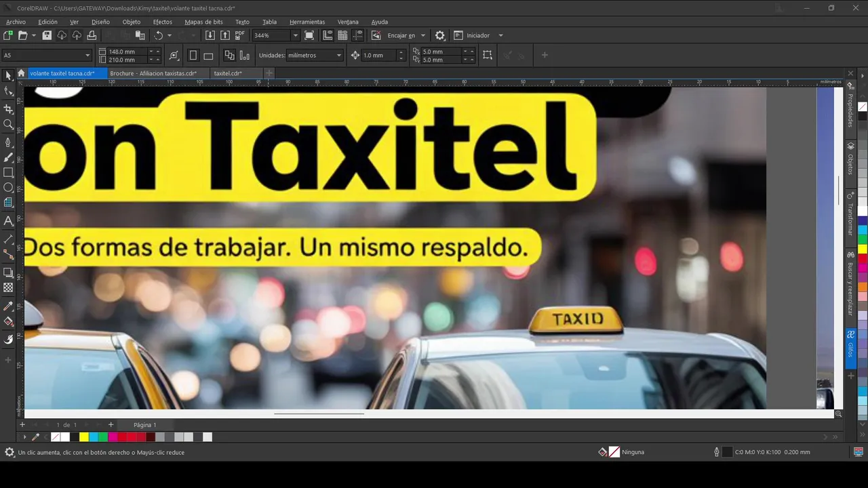Image resolution: width=868 pixels, height=488 pixels.
Task: Select the Crop tool
Action: click(8, 109)
